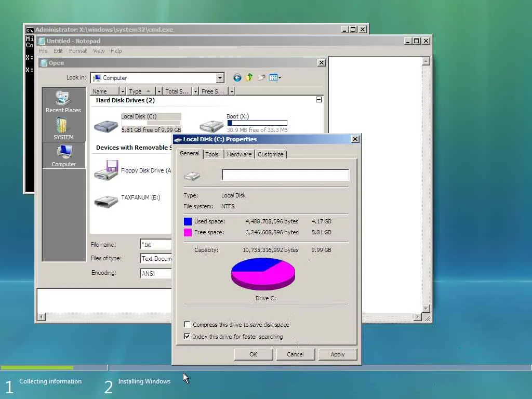Close the Open dialog
532x399 pixels.
321,63
